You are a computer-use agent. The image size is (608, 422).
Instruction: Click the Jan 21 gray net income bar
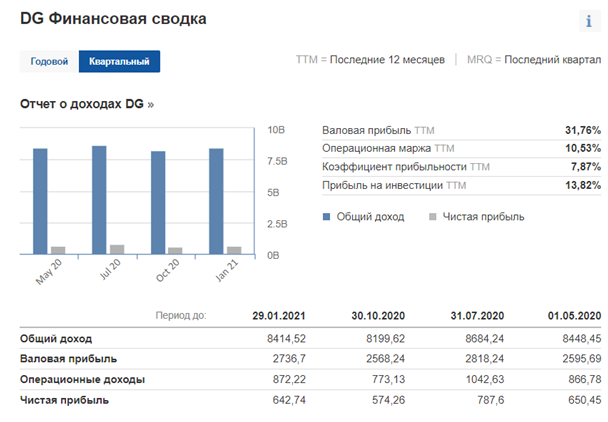[234, 250]
